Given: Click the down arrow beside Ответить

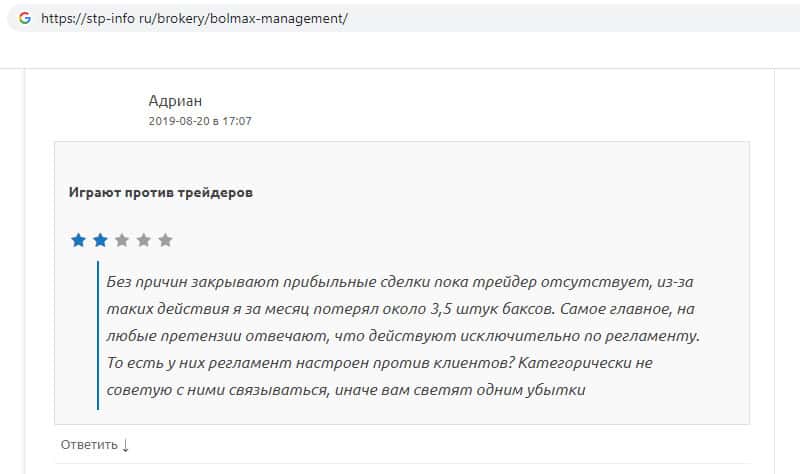Looking at the screenshot, I should [125, 444].
